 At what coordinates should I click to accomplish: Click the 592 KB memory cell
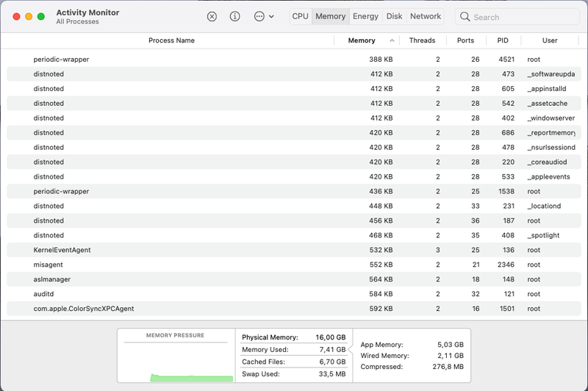coord(381,309)
